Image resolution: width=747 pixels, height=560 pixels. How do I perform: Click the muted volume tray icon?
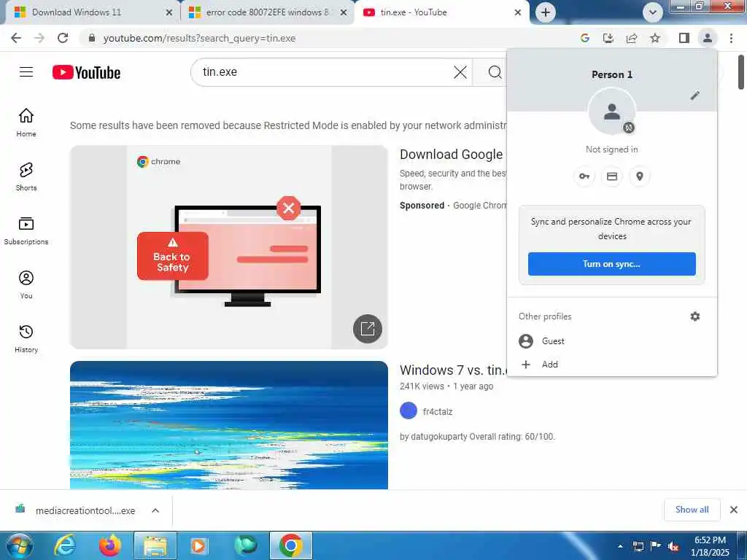673,547
